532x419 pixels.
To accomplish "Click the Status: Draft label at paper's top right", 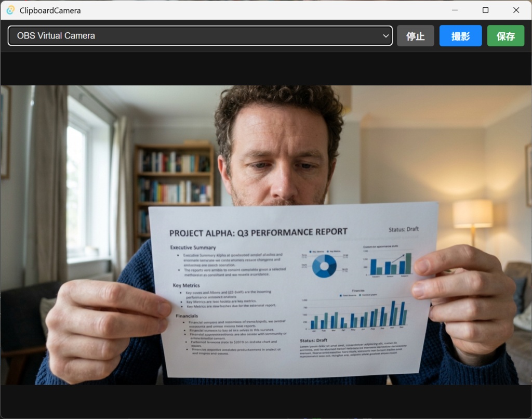I will pyautogui.click(x=404, y=230).
